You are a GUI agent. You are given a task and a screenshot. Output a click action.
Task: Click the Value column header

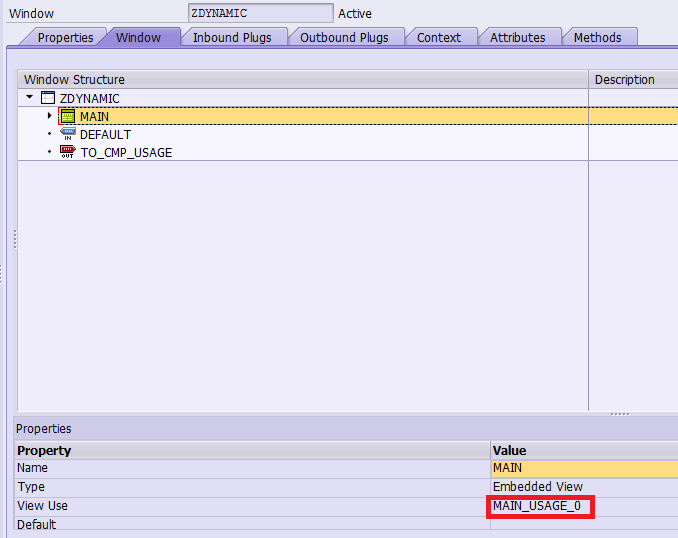(585, 451)
